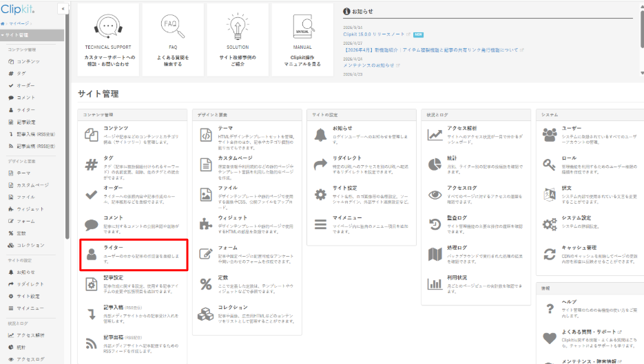Click the 利用状況 bar chart icon
The height and width of the screenshot is (364, 644).
[435, 284]
